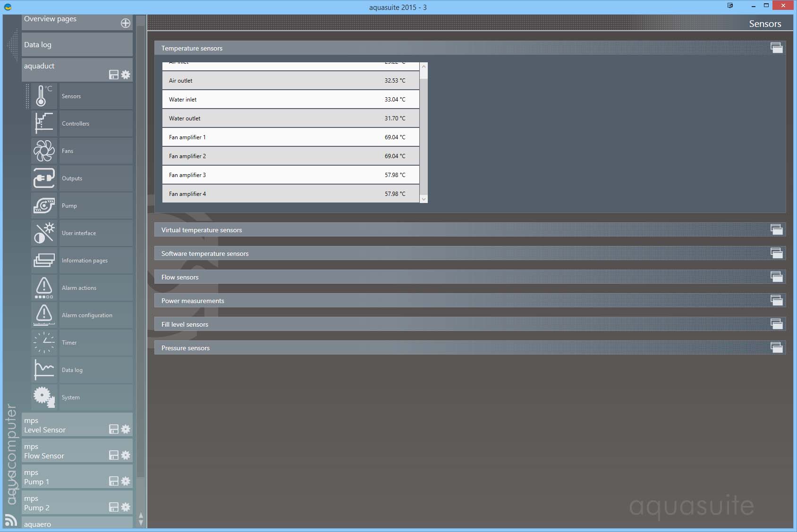Open the User interface brightness icon
Screen dimensions: 797x532
[44, 233]
